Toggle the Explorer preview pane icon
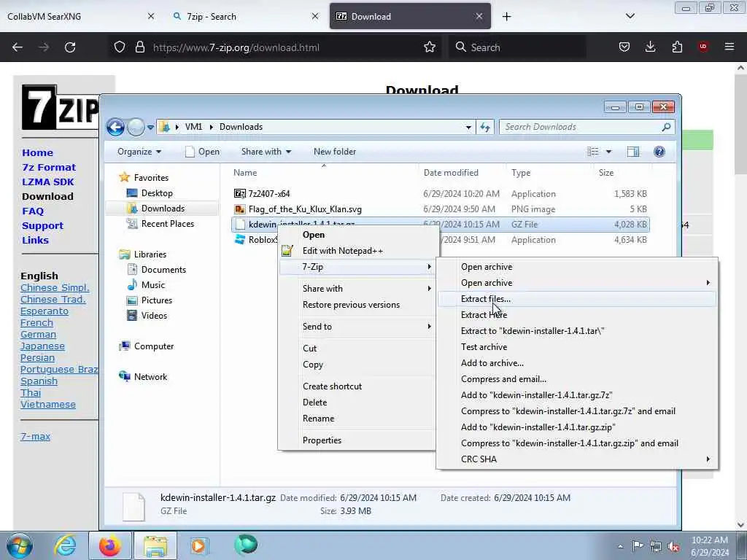The height and width of the screenshot is (560, 747). (632, 152)
